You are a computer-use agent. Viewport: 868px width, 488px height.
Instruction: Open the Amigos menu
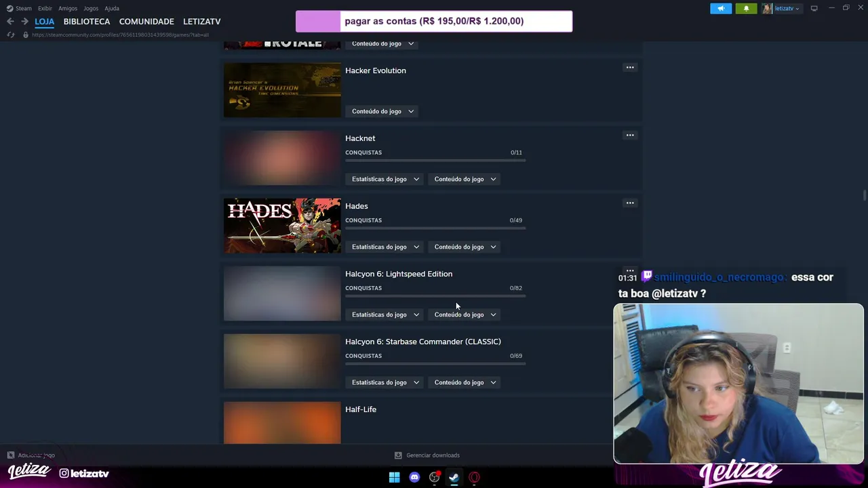(68, 8)
